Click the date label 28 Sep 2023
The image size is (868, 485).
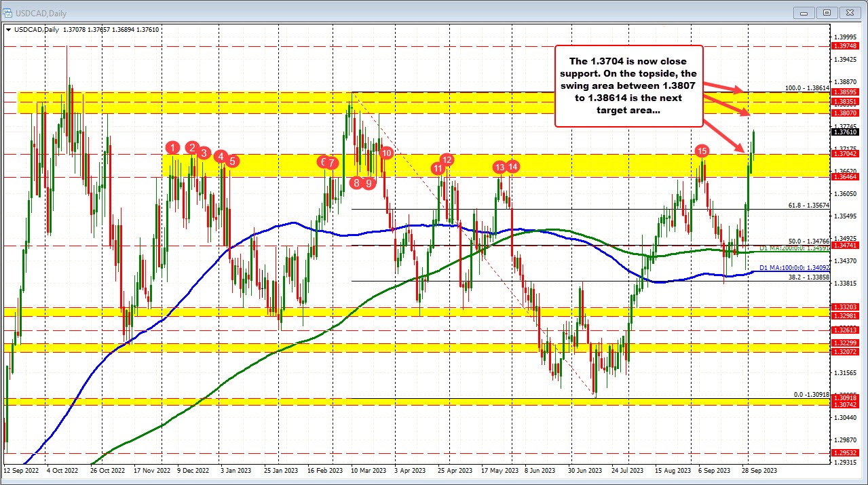click(759, 469)
